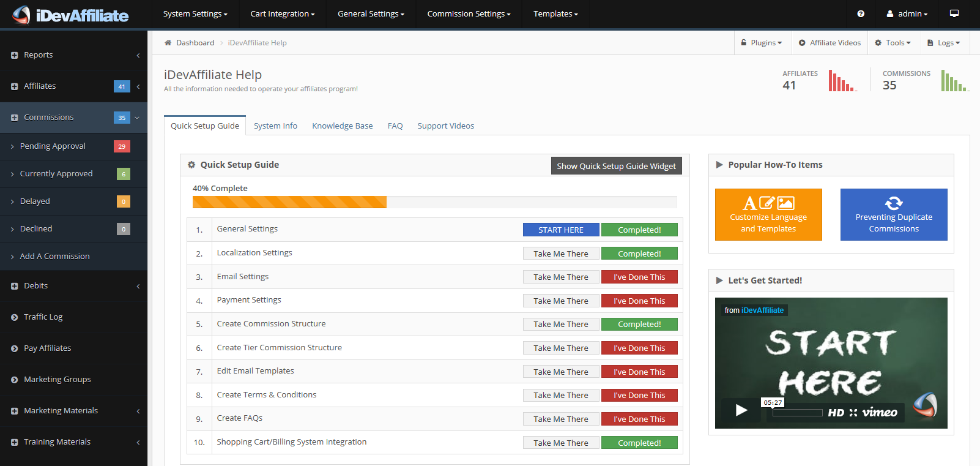Click the iDevAffiliate logo icon
980x466 pixels.
click(x=21, y=15)
